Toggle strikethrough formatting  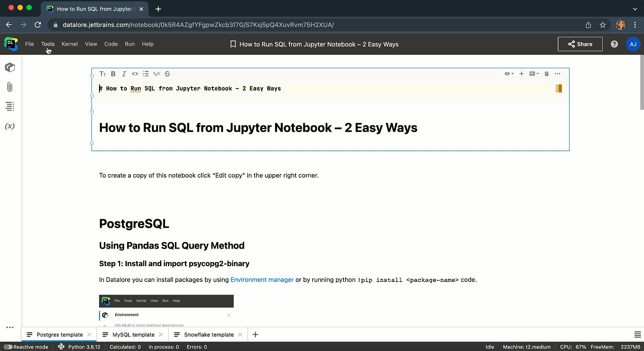pyautogui.click(x=167, y=74)
